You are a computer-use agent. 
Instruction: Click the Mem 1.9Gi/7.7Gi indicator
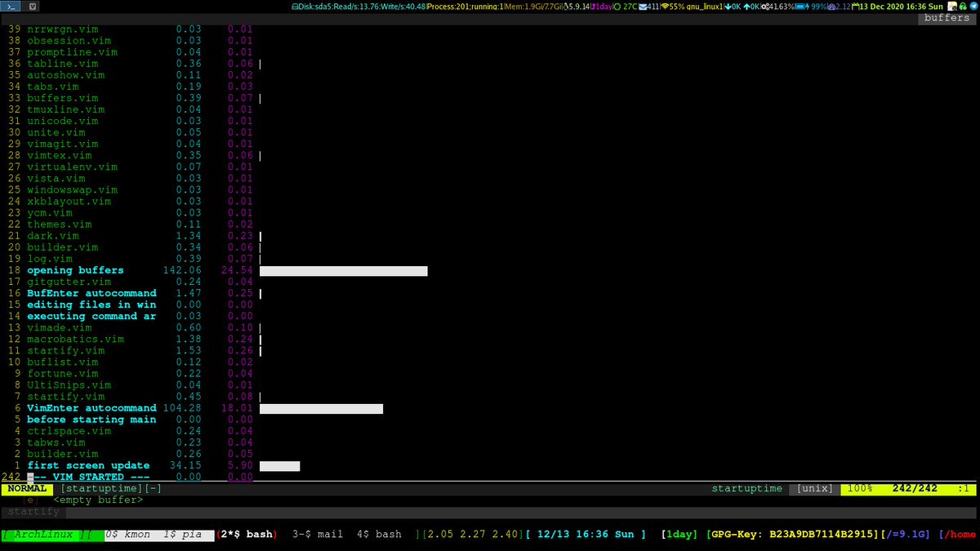tap(534, 7)
